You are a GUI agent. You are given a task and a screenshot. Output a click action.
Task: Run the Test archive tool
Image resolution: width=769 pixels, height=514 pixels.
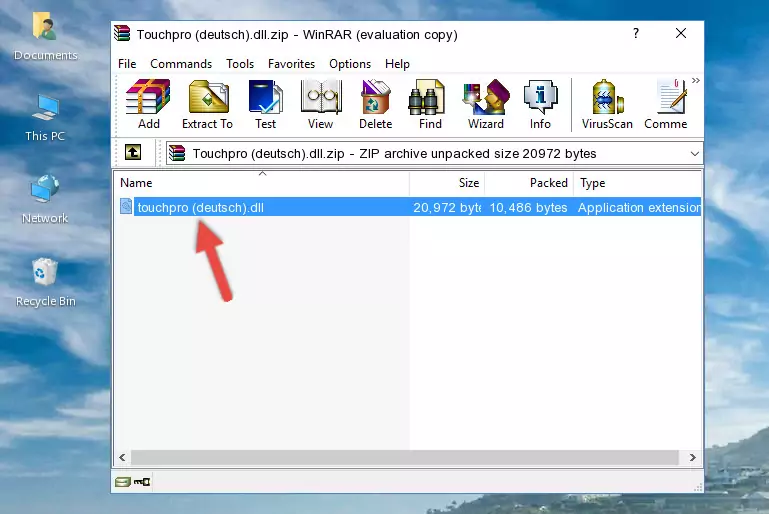point(265,104)
